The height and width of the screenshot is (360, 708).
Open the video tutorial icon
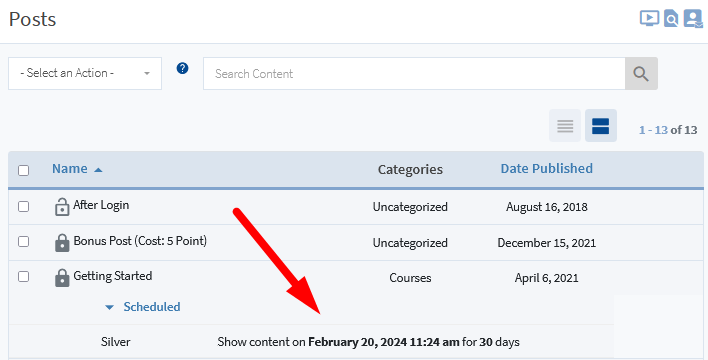coord(649,19)
